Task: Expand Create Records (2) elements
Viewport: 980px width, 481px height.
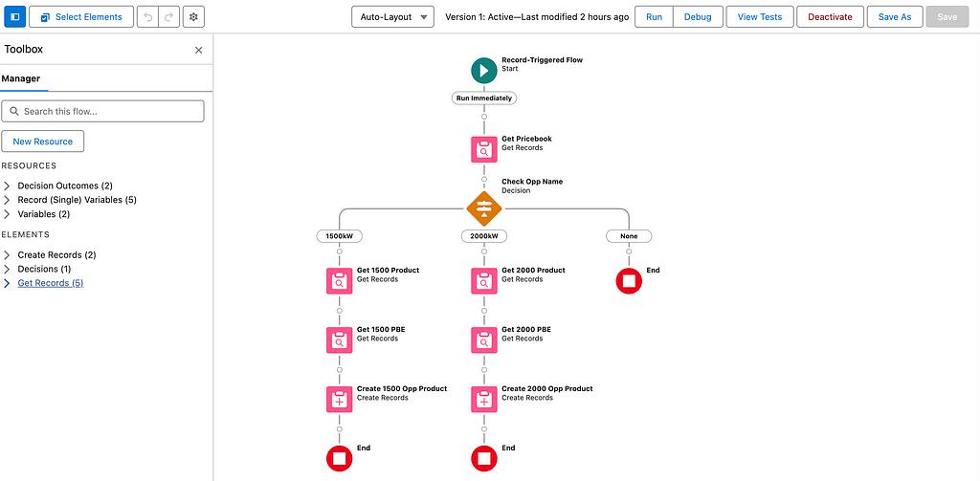Action: coord(8,255)
